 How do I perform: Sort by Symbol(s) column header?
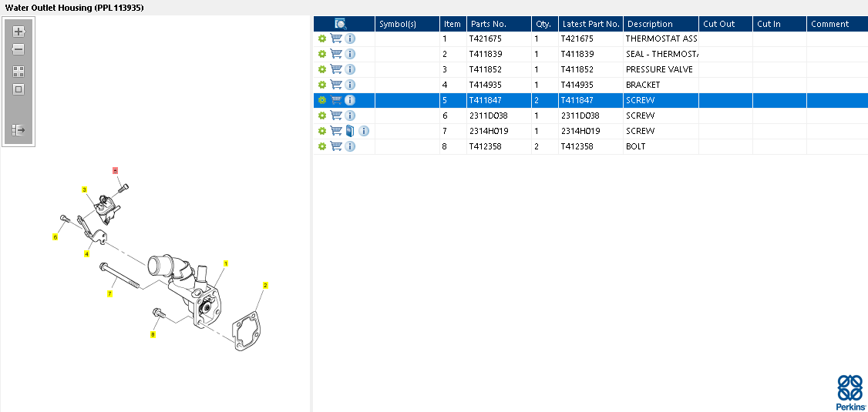tap(408, 24)
